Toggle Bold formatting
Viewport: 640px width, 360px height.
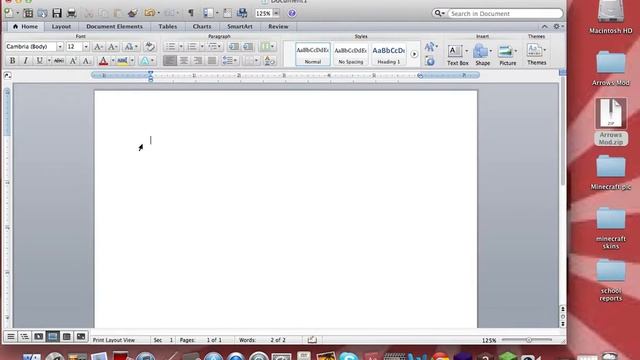click(x=12, y=61)
